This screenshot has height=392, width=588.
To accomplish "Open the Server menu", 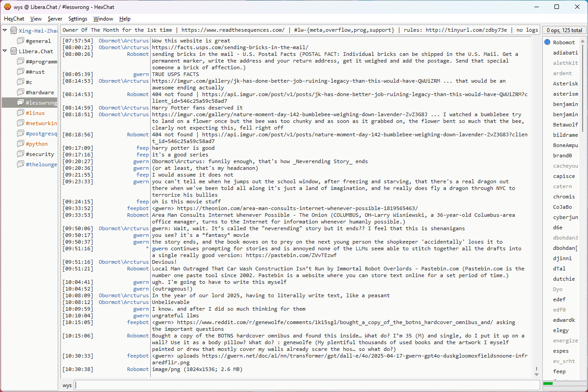I will (x=55, y=19).
